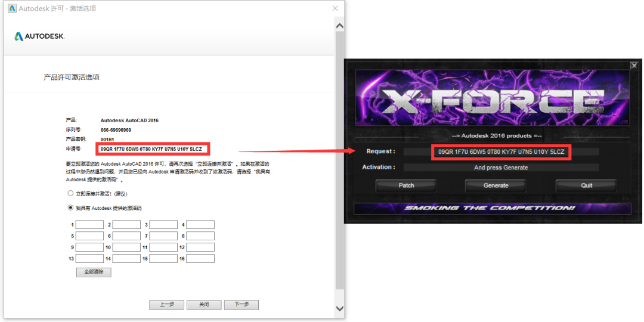Click the Request field in X-Force window
This screenshot has height=322, width=644.
pos(501,152)
